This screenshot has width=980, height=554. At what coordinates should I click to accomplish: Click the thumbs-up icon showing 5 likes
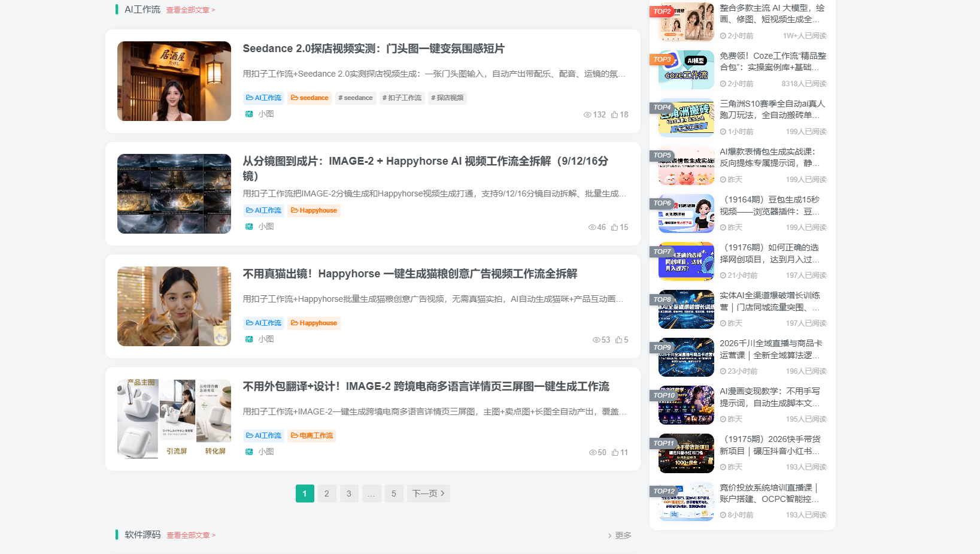click(618, 340)
